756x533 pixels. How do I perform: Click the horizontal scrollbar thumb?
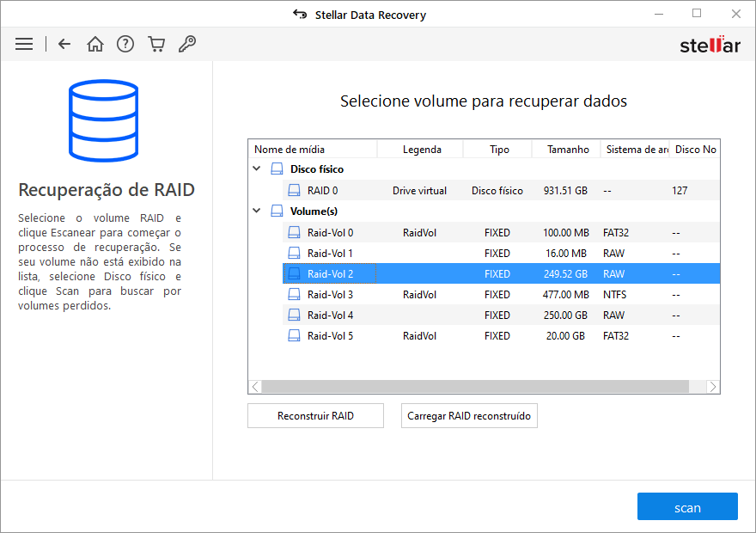(475, 387)
